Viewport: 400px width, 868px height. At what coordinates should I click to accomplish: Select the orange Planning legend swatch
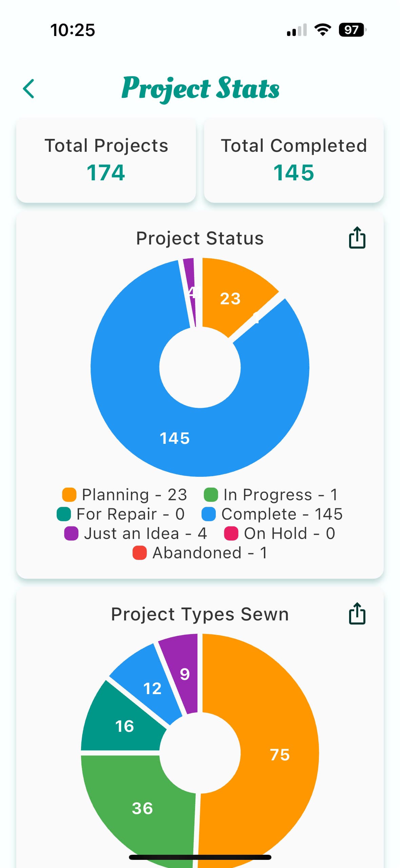pos(69,494)
